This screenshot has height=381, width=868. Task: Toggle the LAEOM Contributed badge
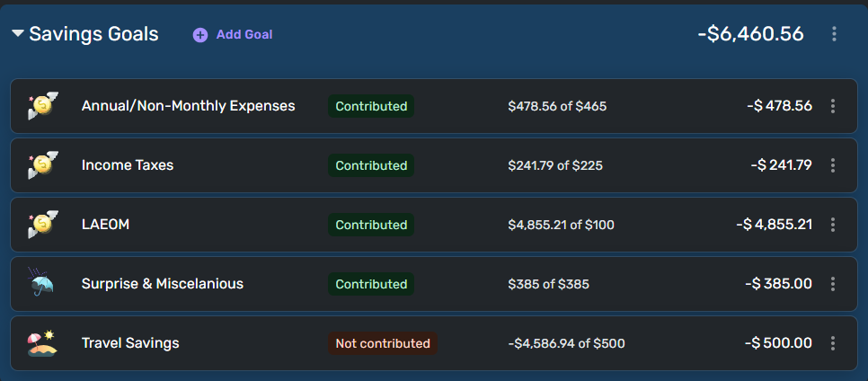click(371, 225)
